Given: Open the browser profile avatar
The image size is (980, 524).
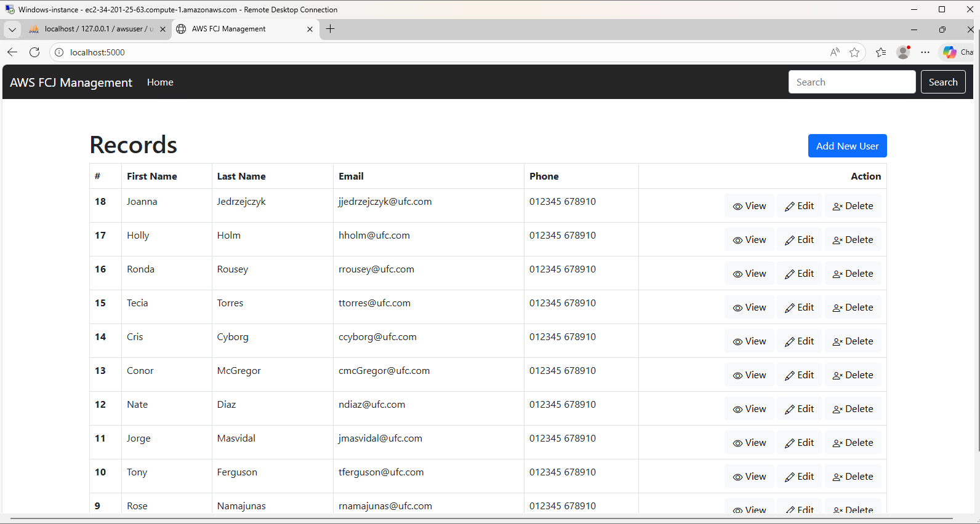Looking at the screenshot, I should pos(903,52).
